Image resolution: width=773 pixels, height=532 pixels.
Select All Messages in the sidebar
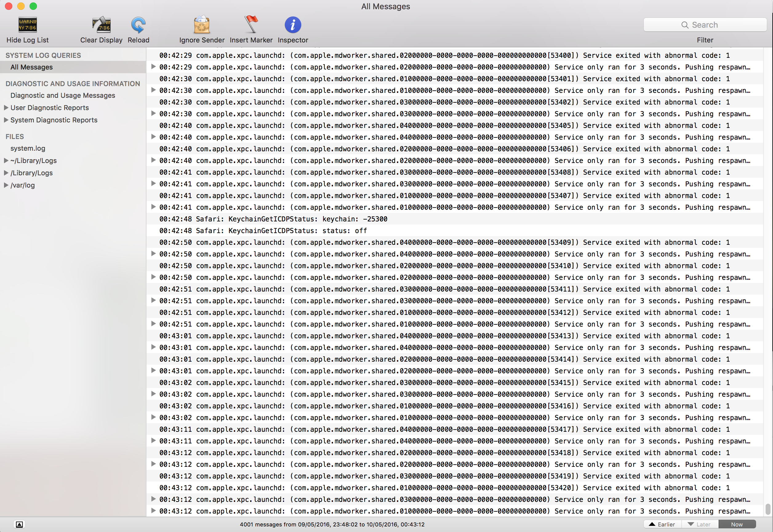coord(32,67)
